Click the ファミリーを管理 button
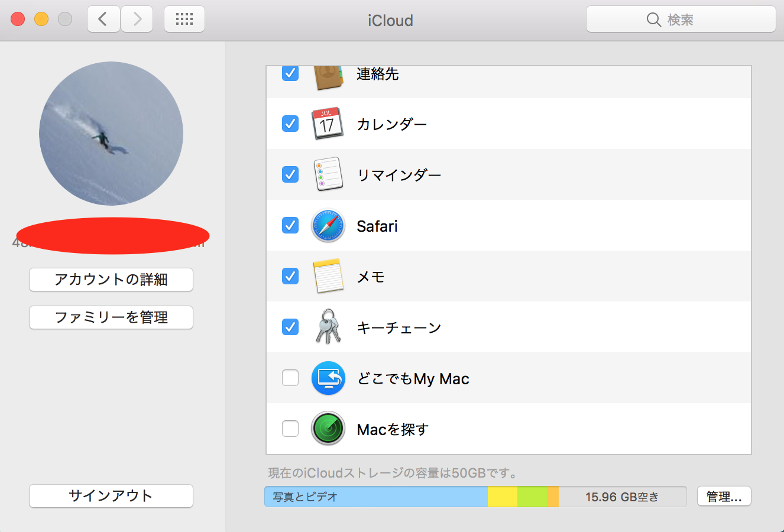Screen dimensions: 784x532 pos(111,317)
